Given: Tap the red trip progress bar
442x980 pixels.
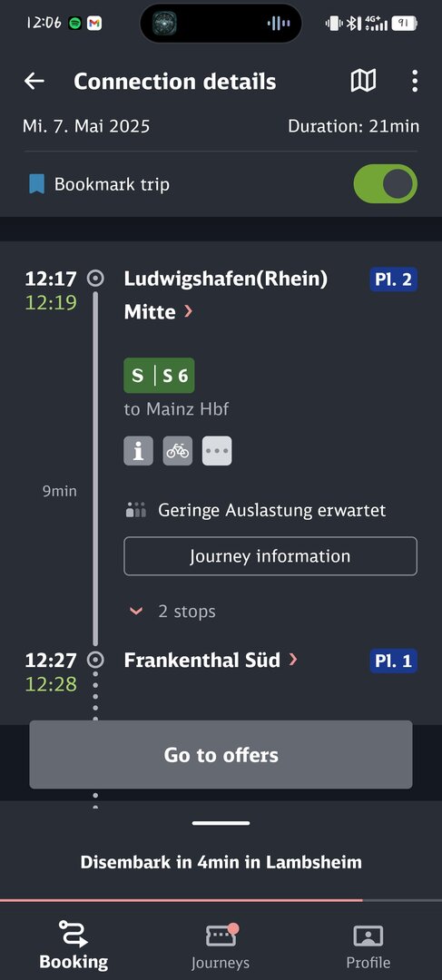Looking at the screenshot, I should click(182, 900).
